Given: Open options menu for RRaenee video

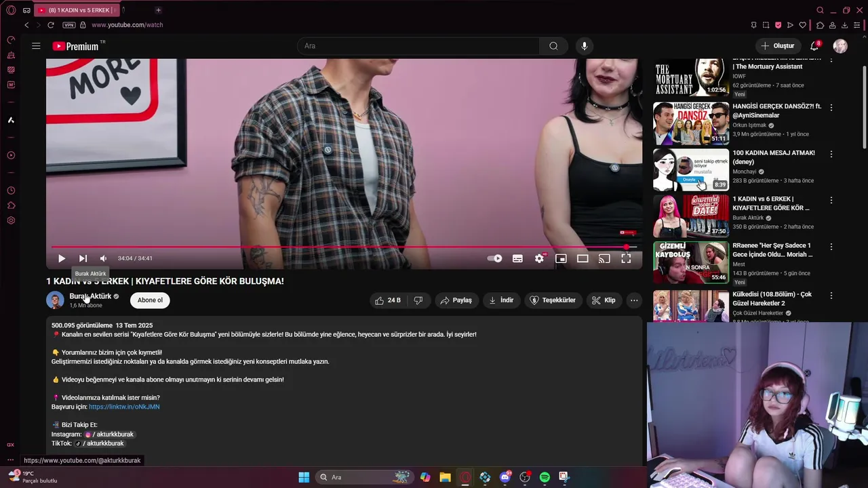Looking at the screenshot, I should (x=831, y=247).
